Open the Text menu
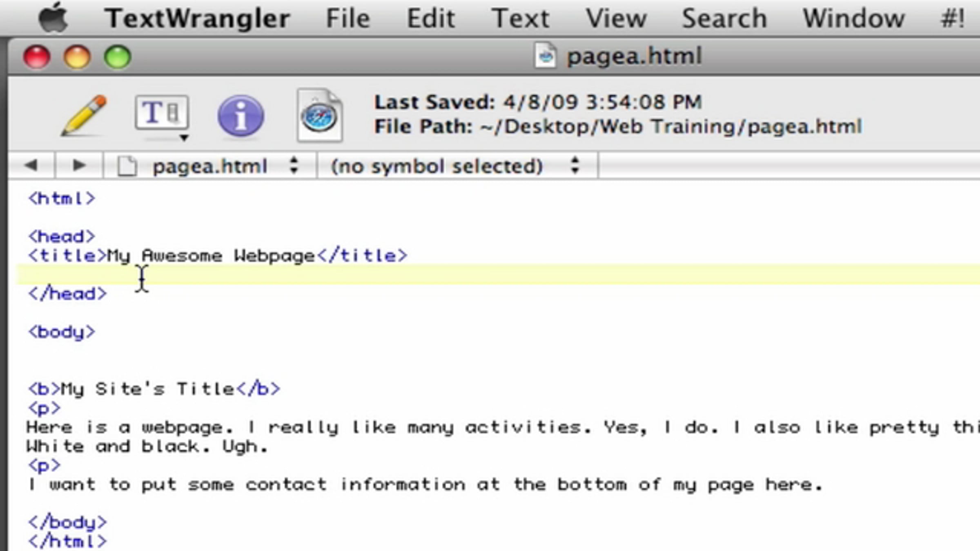 [520, 18]
